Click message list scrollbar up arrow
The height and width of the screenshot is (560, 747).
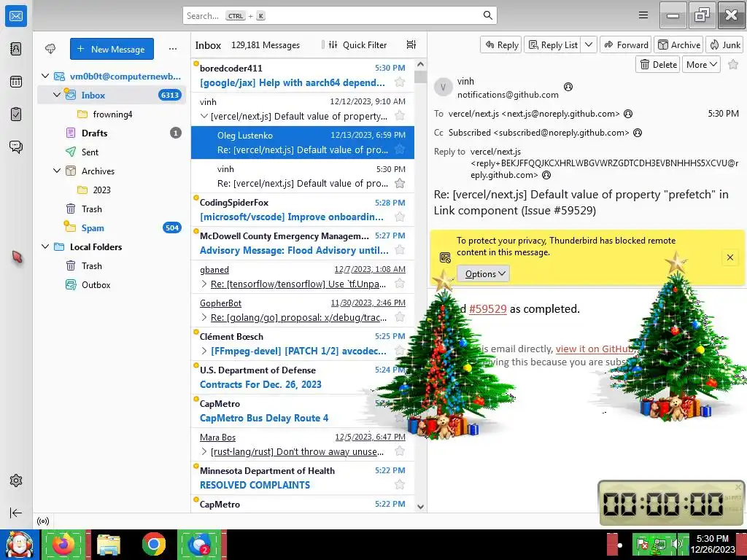pyautogui.click(x=420, y=64)
